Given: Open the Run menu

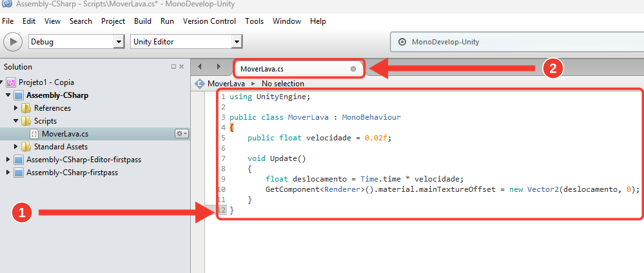Looking at the screenshot, I should pyautogui.click(x=167, y=21).
